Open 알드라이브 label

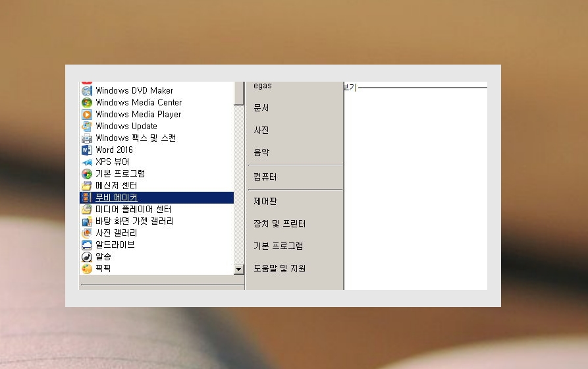pyautogui.click(x=115, y=244)
